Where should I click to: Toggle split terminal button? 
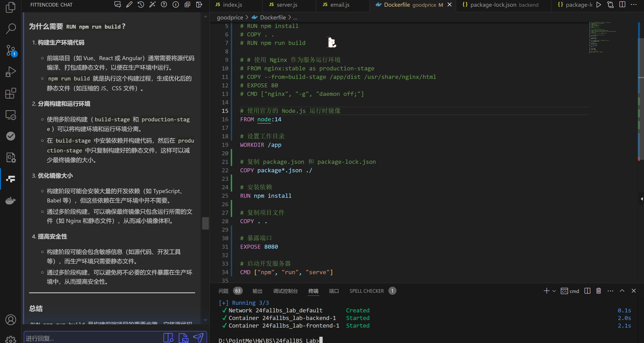pyautogui.click(x=587, y=291)
